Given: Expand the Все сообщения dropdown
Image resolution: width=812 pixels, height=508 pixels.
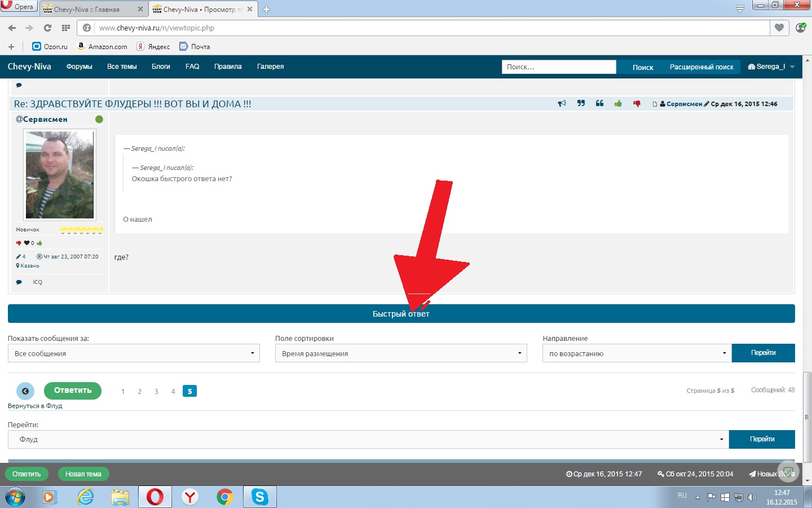Looking at the screenshot, I should [134, 353].
